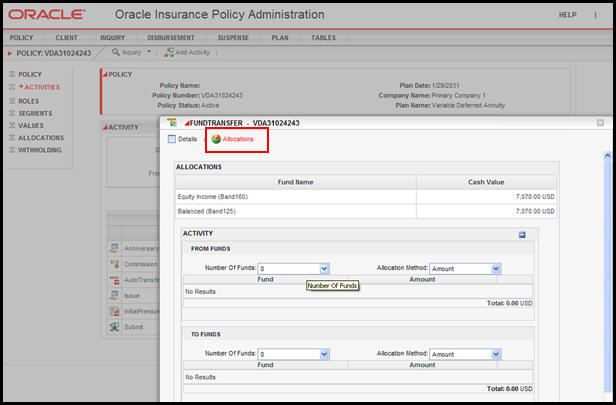Click the POLICY: VDA31024243 breadcrumb

[54, 53]
